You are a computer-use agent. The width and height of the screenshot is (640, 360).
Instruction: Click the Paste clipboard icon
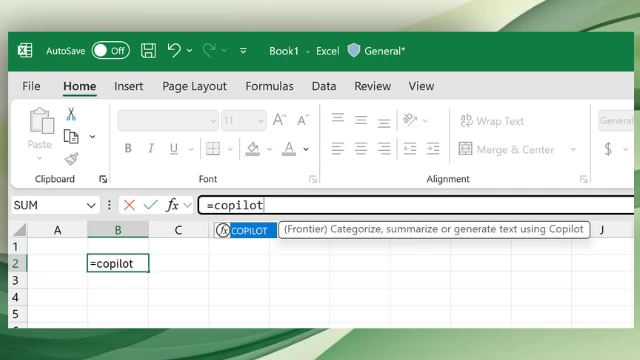42,121
